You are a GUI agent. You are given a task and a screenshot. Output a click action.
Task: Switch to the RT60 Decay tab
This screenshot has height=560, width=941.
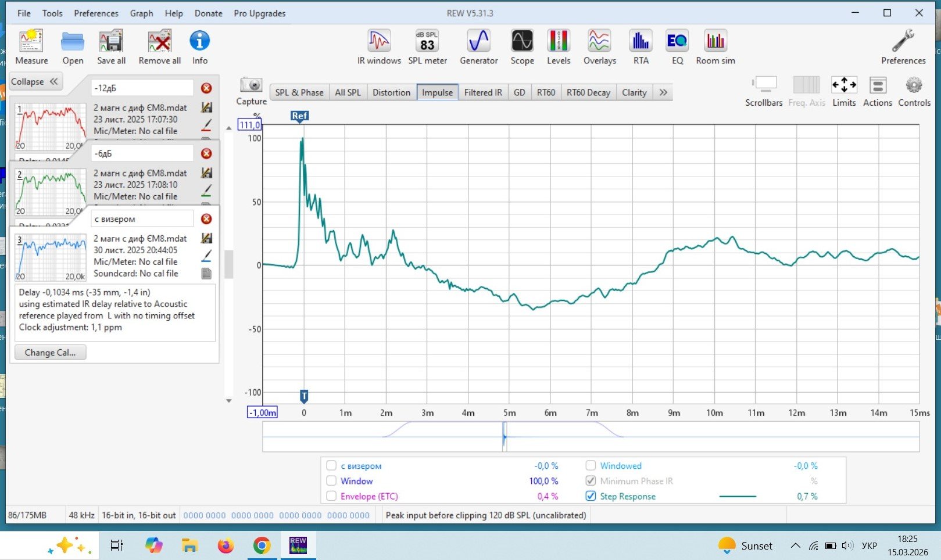point(588,92)
